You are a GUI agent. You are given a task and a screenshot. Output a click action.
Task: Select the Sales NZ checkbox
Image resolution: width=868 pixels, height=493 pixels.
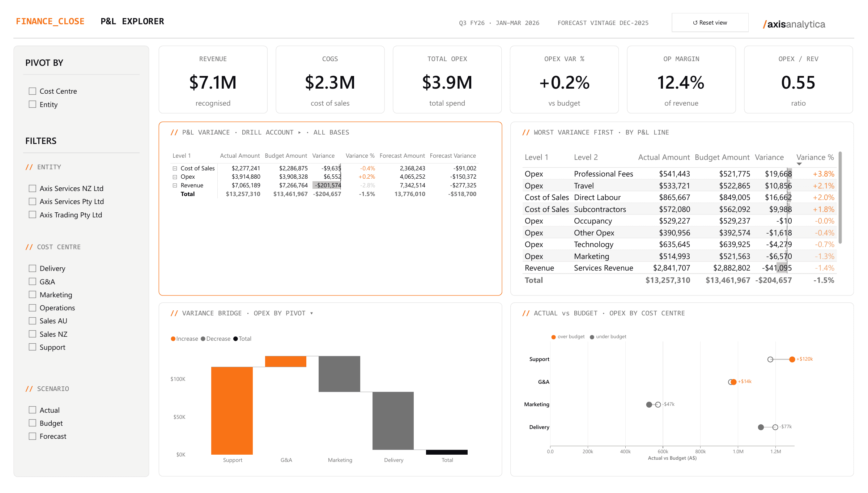[x=33, y=334]
